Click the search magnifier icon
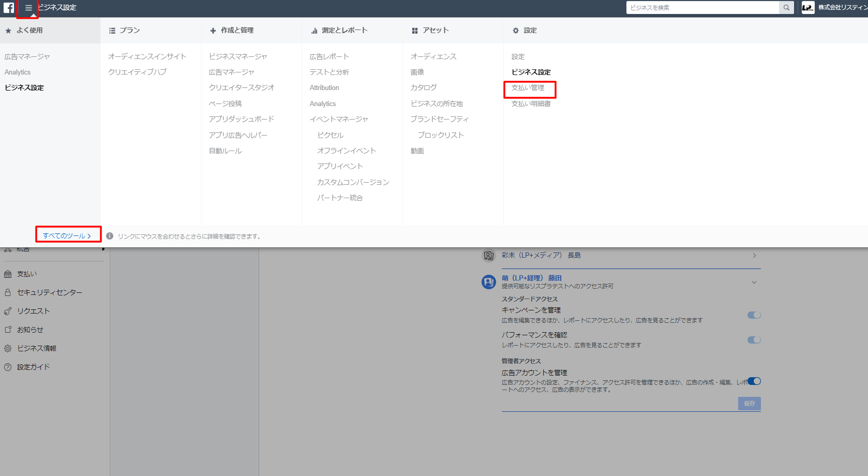 coord(786,8)
